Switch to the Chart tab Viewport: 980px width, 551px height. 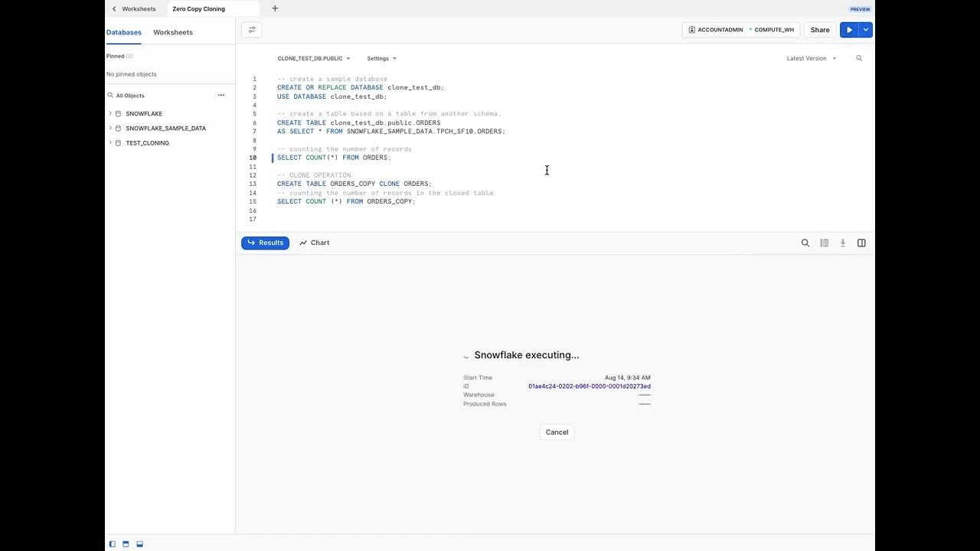click(315, 243)
